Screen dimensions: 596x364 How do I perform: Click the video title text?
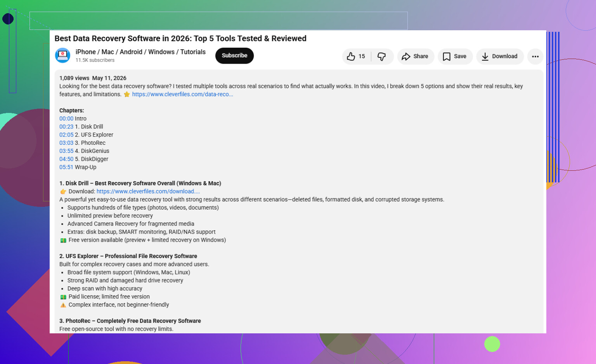coord(180,38)
